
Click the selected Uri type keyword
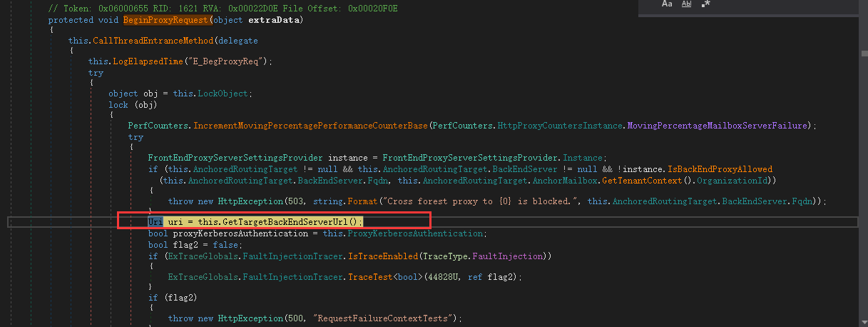(155, 222)
